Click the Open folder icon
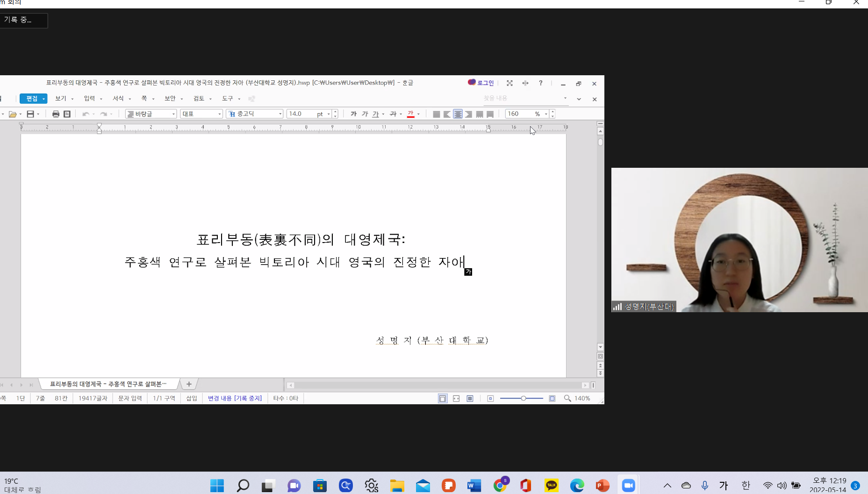The width and height of the screenshot is (868, 494). pos(13,114)
